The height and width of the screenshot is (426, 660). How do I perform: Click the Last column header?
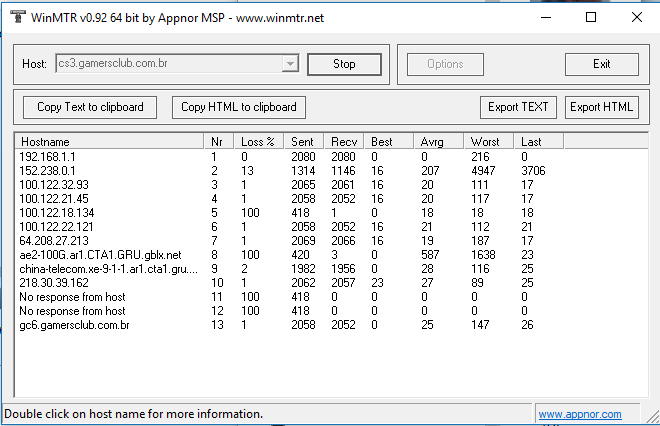(539, 142)
